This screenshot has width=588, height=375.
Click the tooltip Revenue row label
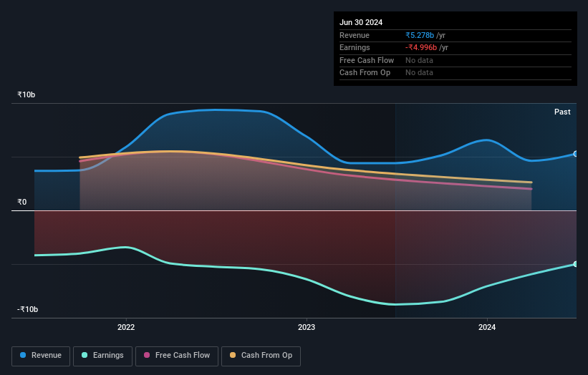point(355,35)
